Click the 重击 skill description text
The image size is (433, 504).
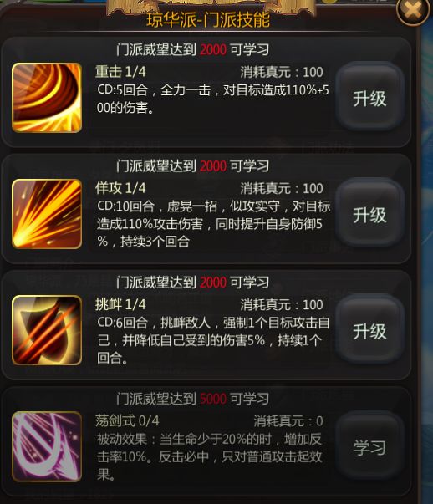point(213,99)
